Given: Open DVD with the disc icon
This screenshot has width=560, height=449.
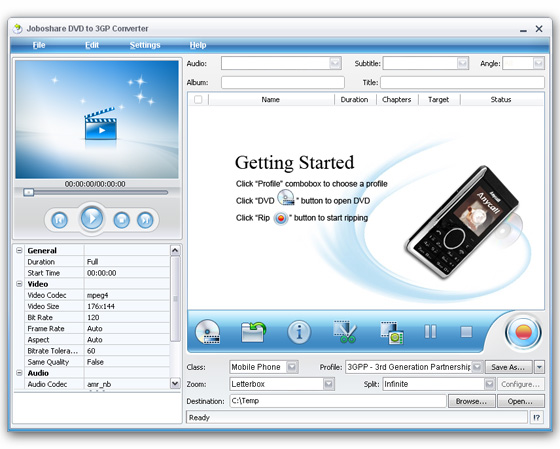Looking at the screenshot, I should 208,332.
